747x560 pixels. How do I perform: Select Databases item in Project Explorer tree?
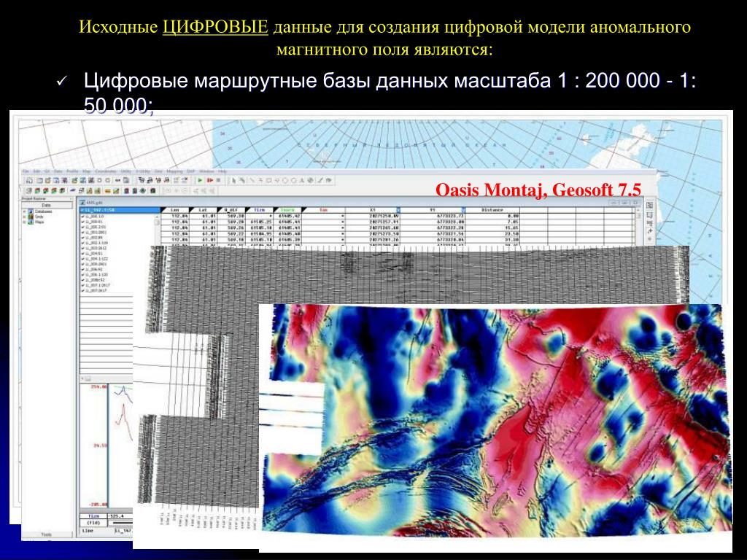43,211
